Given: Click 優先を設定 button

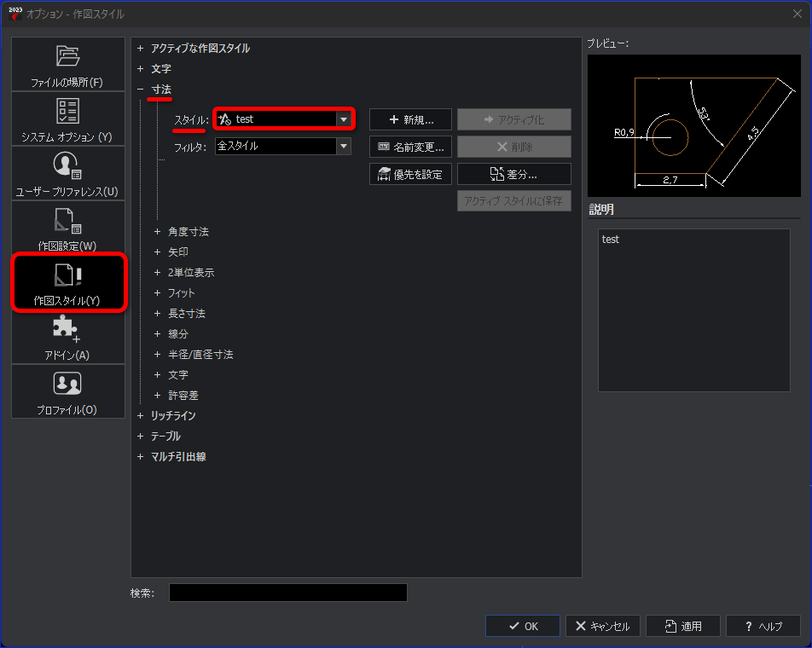Looking at the screenshot, I should tap(410, 175).
